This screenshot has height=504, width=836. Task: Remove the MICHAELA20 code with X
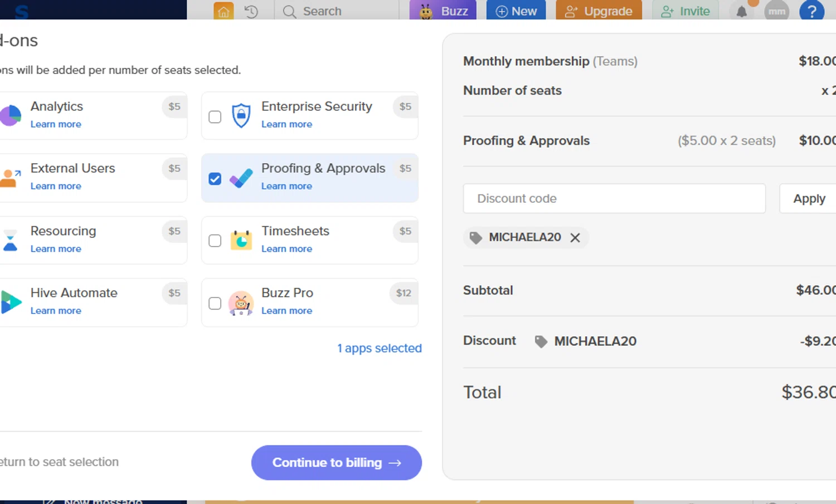pyautogui.click(x=575, y=238)
